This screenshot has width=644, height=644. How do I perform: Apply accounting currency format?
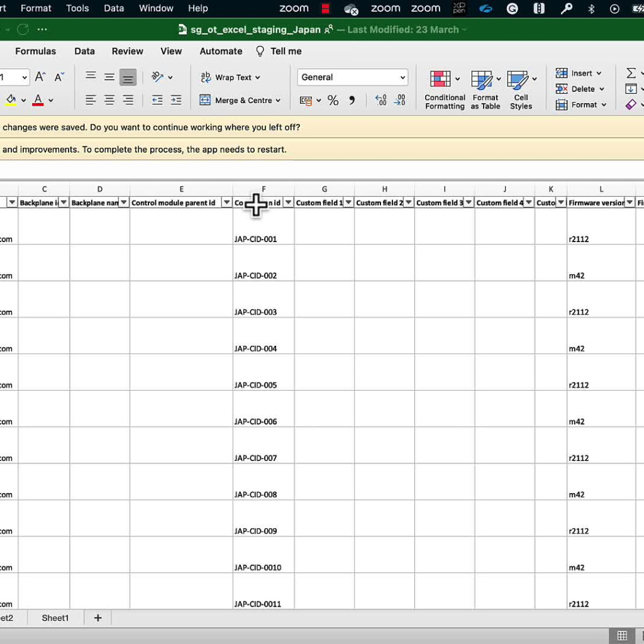pos(306,101)
